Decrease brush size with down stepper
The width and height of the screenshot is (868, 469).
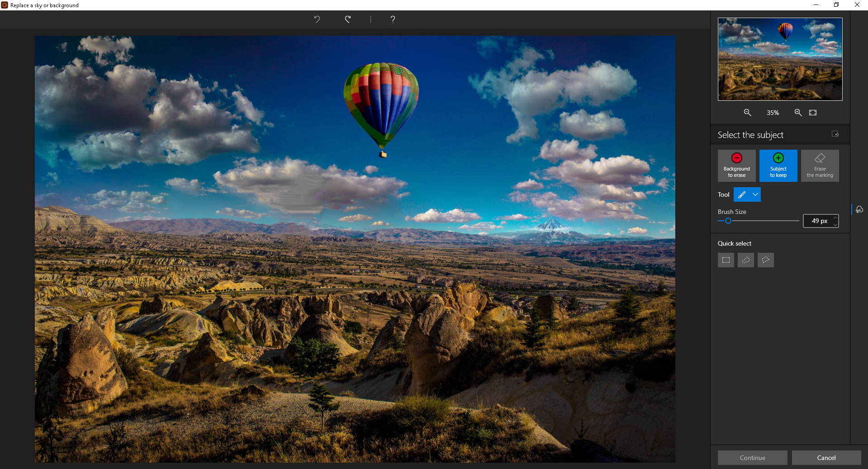pyautogui.click(x=835, y=224)
